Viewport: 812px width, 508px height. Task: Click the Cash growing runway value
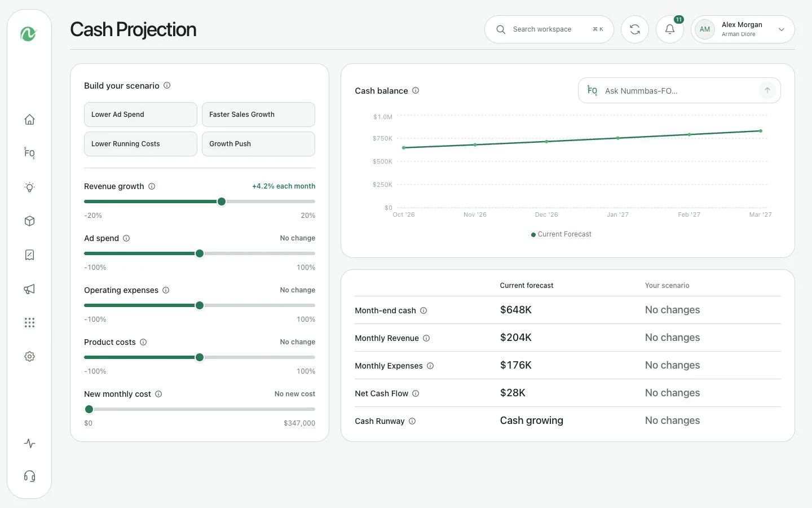click(x=532, y=421)
